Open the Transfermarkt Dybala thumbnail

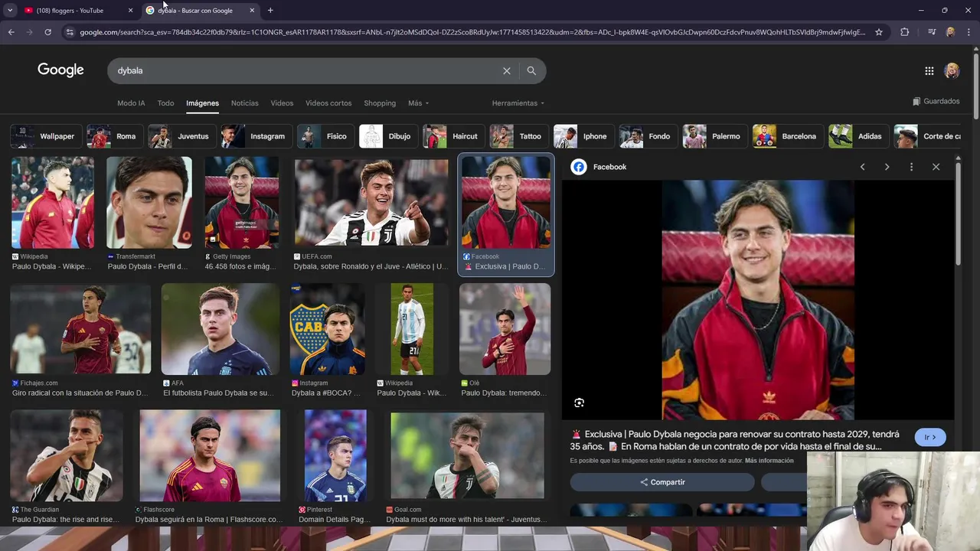coord(149,203)
